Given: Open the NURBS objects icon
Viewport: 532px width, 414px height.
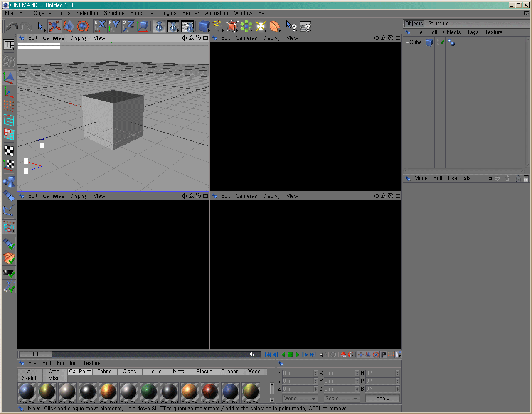Looking at the screenshot, I should click(x=232, y=27).
